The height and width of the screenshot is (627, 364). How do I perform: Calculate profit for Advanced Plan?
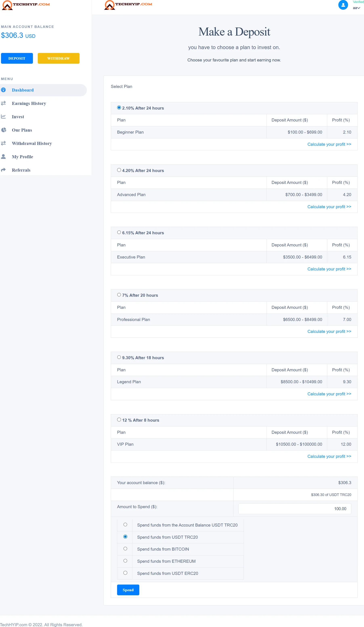(329, 207)
